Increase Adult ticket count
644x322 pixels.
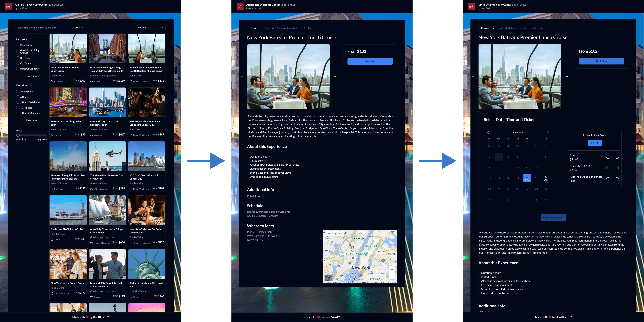[617, 157]
